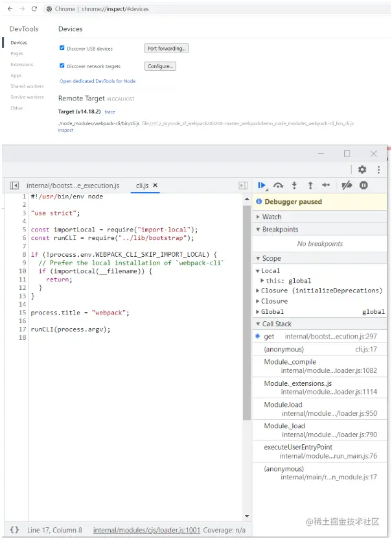Select Module._extensions..js stack frame
Image resolution: width=392 pixels, height=539 pixels.
click(x=320, y=387)
